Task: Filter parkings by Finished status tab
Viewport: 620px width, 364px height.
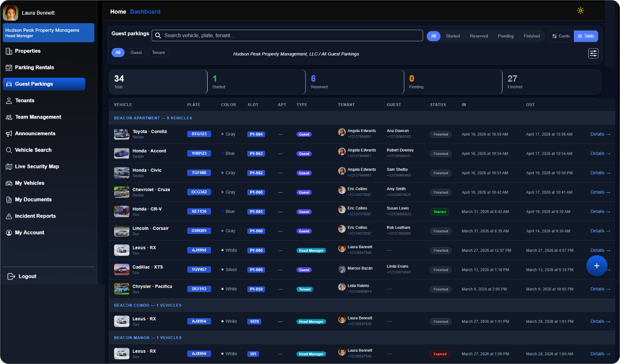Action: 531,36
